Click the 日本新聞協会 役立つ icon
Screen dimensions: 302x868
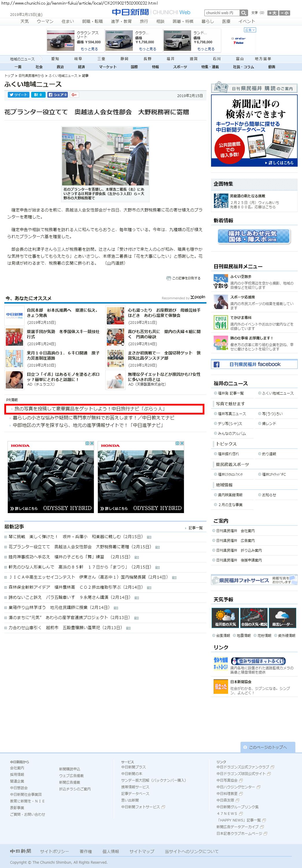[x=221, y=687]
